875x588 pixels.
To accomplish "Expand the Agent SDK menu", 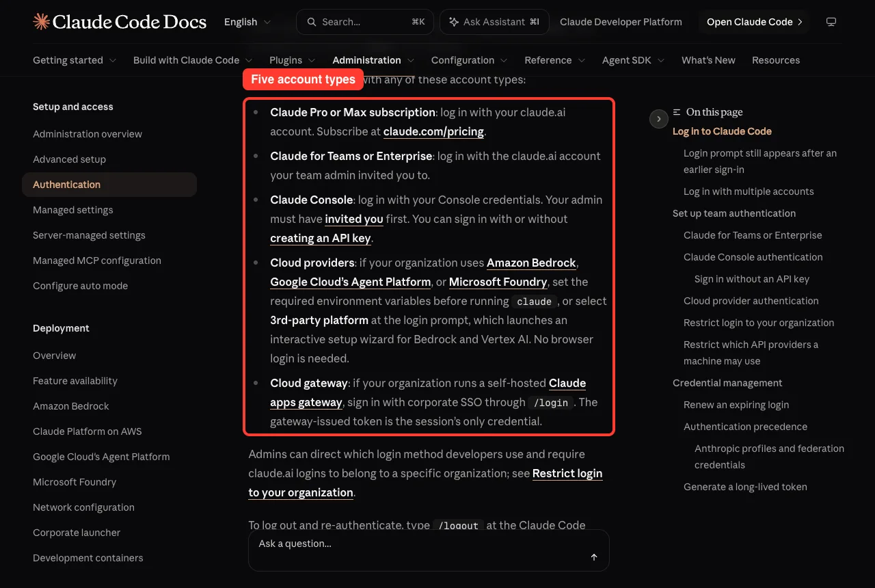I will click(x=634, y=60).
